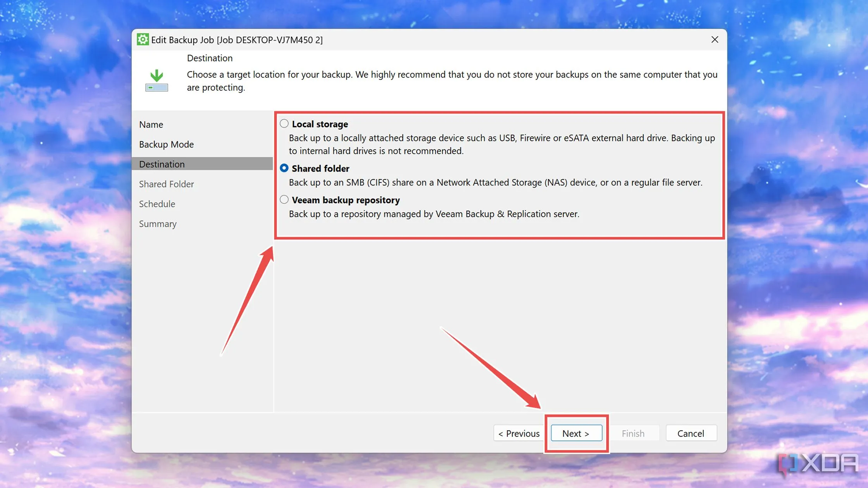Screen dimensions: 868x488
Task: Open the Backup Mode step
Action: point(166,144)
